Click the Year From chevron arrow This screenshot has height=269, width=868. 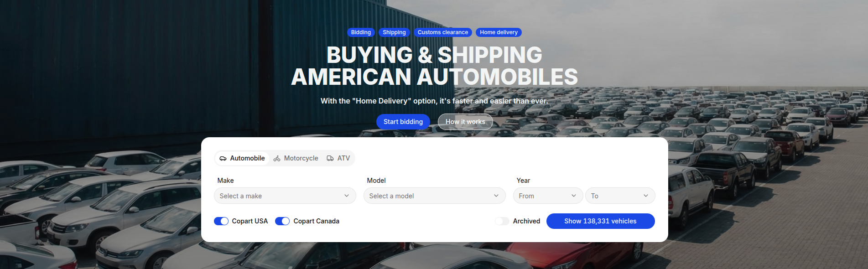pyautogui.click(x=574, y=196)
